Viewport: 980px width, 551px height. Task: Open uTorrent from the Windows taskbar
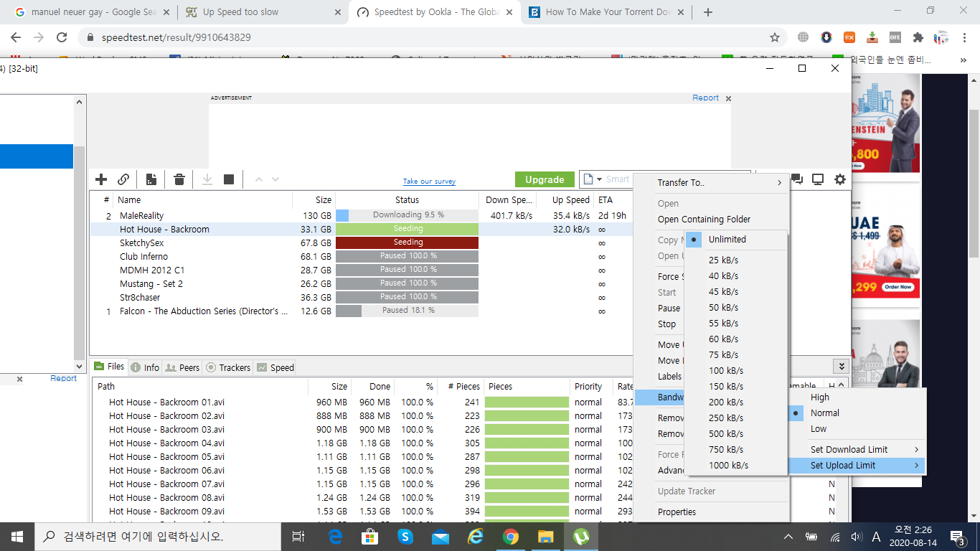pyautogui.click(x=580, y=536)
